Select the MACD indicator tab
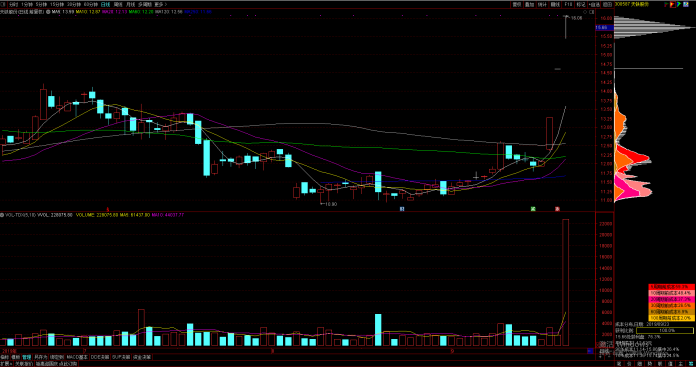This screenshot has width=696, height=367. click(77, 357)
